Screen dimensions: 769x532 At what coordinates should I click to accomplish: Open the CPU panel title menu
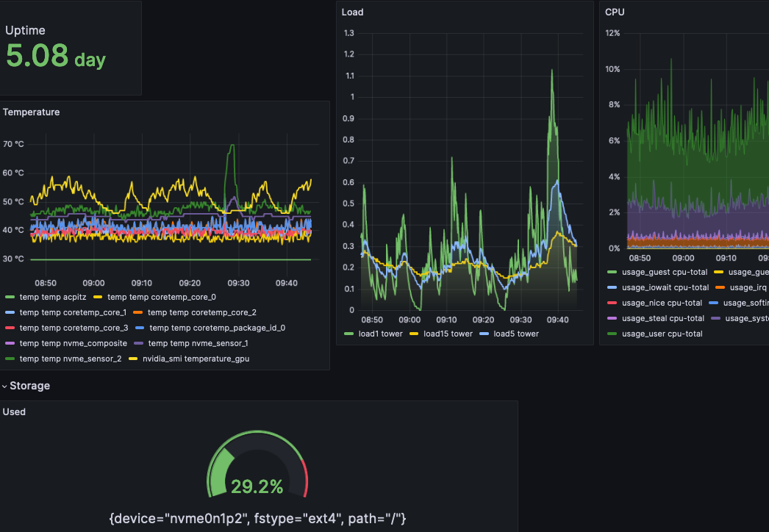pyautogui.click(x=614, y=12)
